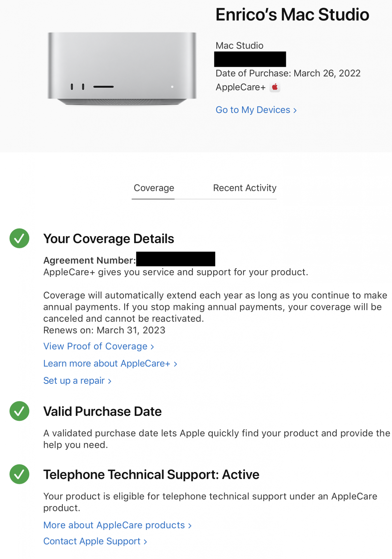Open the Go to My Devices link

click(256, 110)
